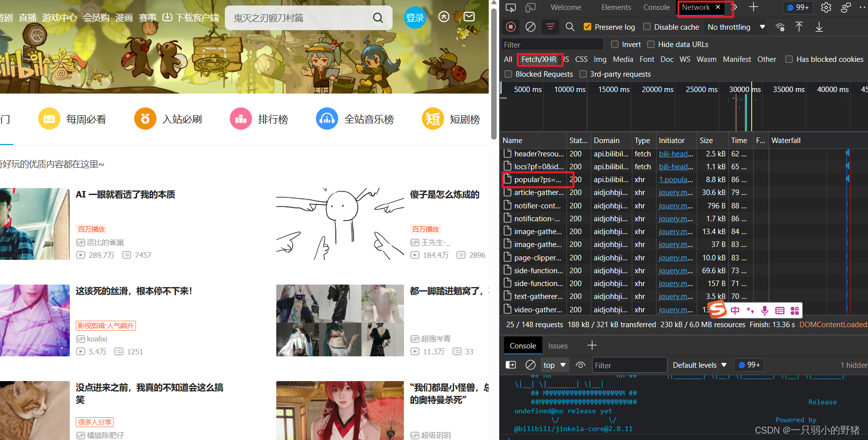Click the live expression eye icon

click(580, 365)
